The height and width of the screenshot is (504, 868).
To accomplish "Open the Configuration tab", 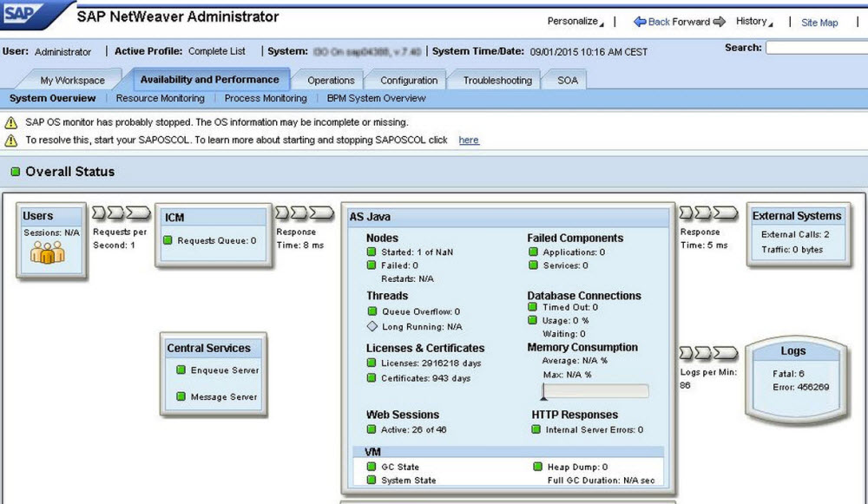I will (409, 80).
